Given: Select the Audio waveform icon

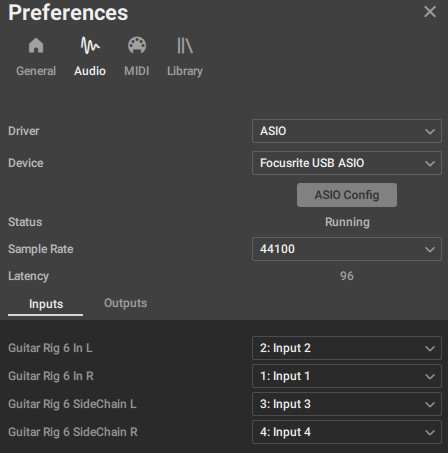Looking at the screenshot, I should pos(90,45).
